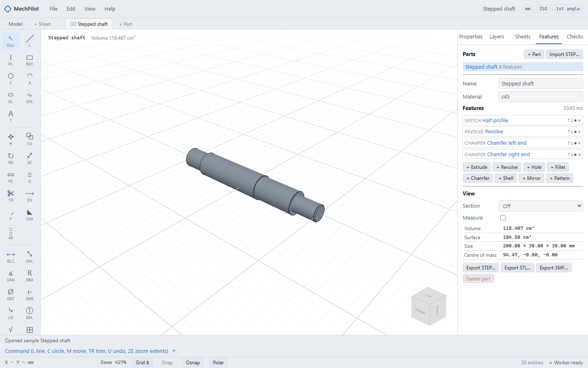Toggle Osnap in status bar

click(x=193, y=363)
